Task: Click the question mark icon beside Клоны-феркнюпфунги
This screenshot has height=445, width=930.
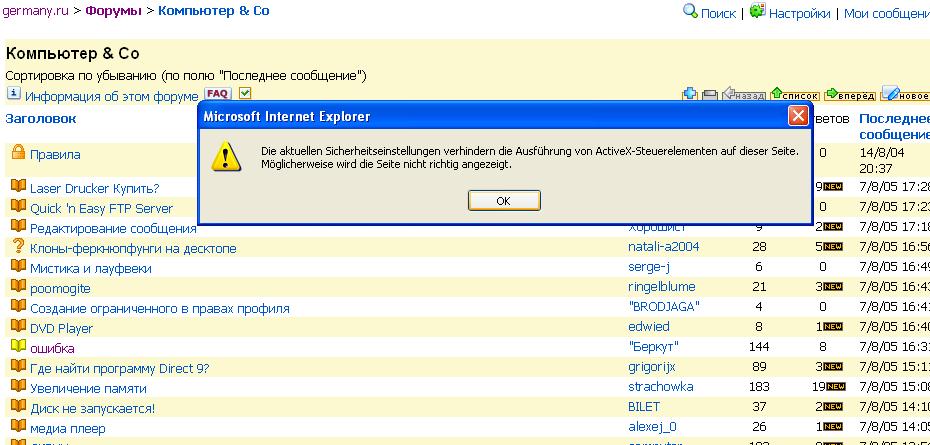Action: click(18, 247)
